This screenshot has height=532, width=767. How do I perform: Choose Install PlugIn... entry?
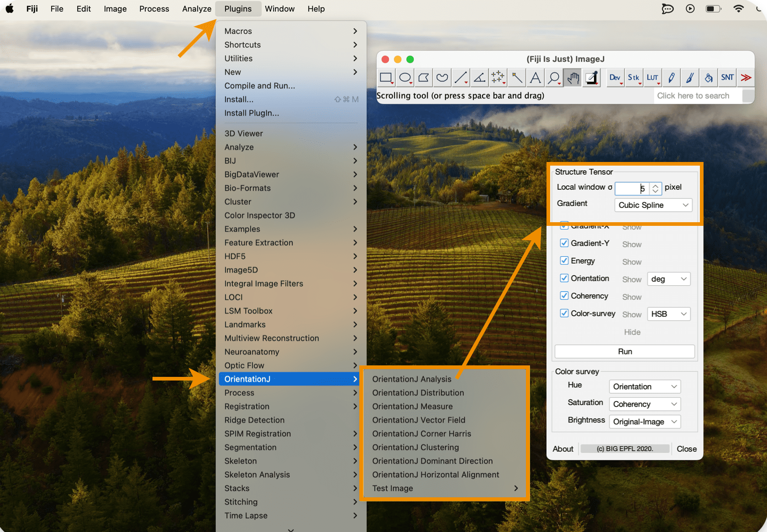point(252,113)
